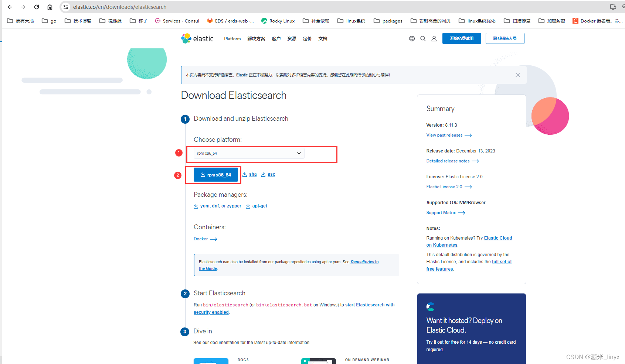625x364 pixels.
Task: Open site search with the magnifier icon
Action: pyautogui.click(x=423, y=38)
